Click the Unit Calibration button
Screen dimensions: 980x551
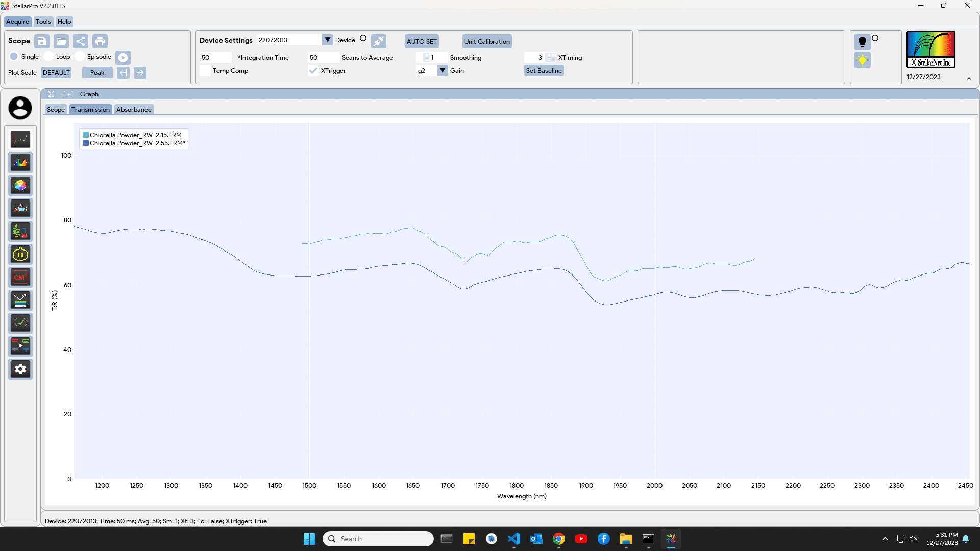click(487, 41)
